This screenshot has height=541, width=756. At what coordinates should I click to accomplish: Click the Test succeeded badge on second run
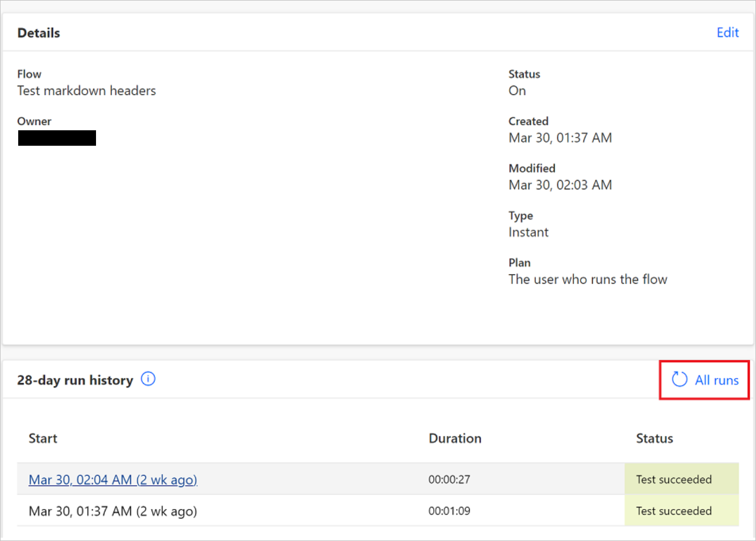pyautogui.click(x=673, y=511)
